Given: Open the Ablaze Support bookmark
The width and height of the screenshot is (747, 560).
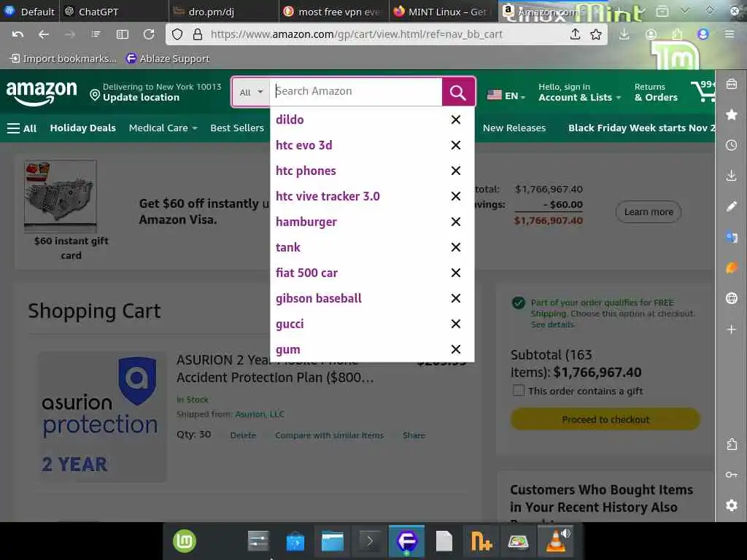Looking at the screenshot, I should (x=168, y=58).
